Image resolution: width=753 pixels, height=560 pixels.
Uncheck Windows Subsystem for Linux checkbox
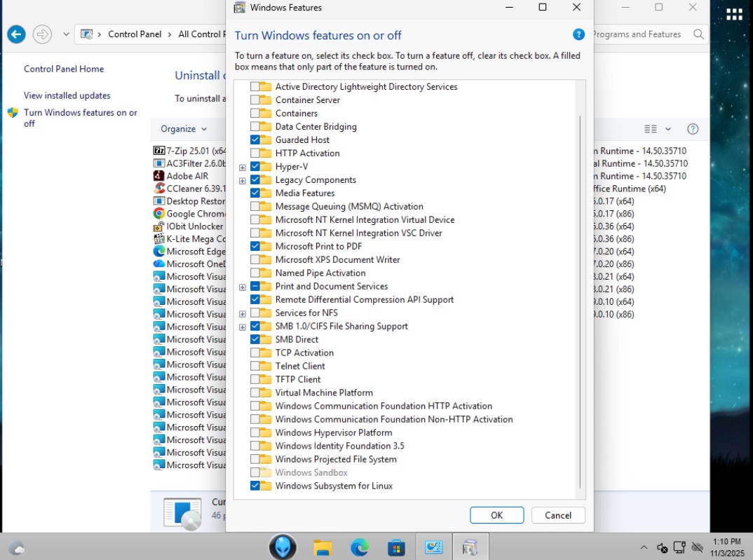pos(255,486)
